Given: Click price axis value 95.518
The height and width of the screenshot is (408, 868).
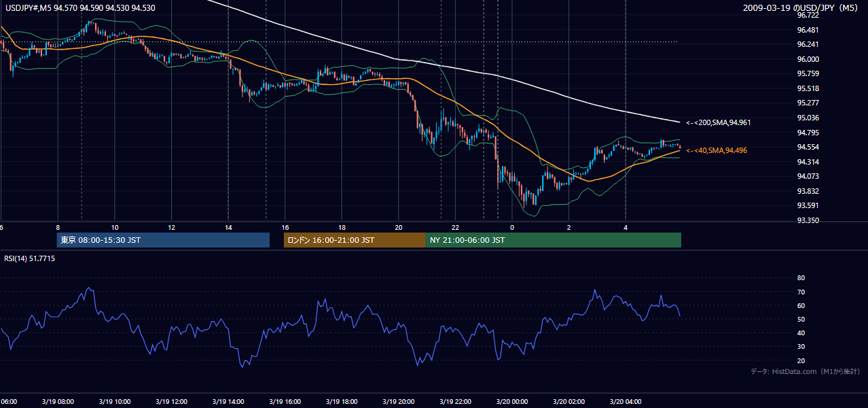Looking at the screenshot, I should (x=807, y=88).
